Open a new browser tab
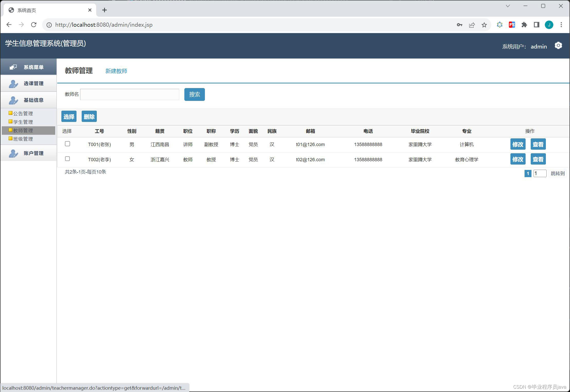This screenshot has height=392, width=570. [104, 10]
